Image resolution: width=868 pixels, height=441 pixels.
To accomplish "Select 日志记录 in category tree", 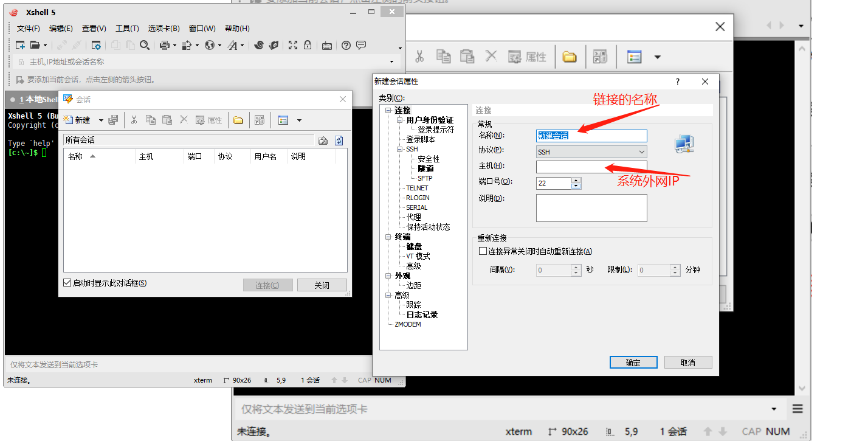I will (422, 314).
